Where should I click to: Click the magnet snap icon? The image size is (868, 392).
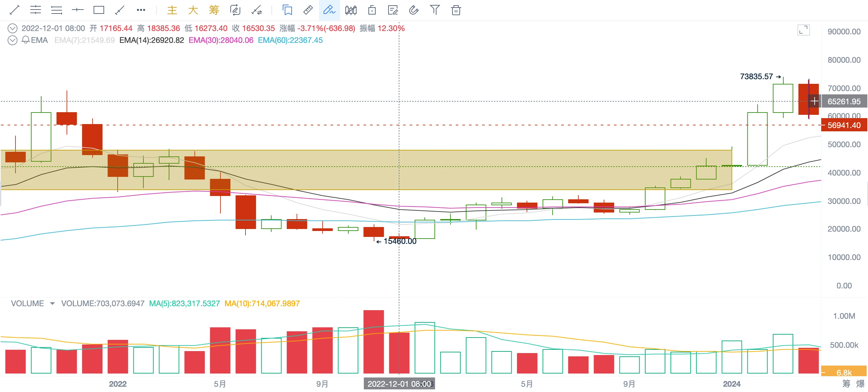[x=414, y=10]
